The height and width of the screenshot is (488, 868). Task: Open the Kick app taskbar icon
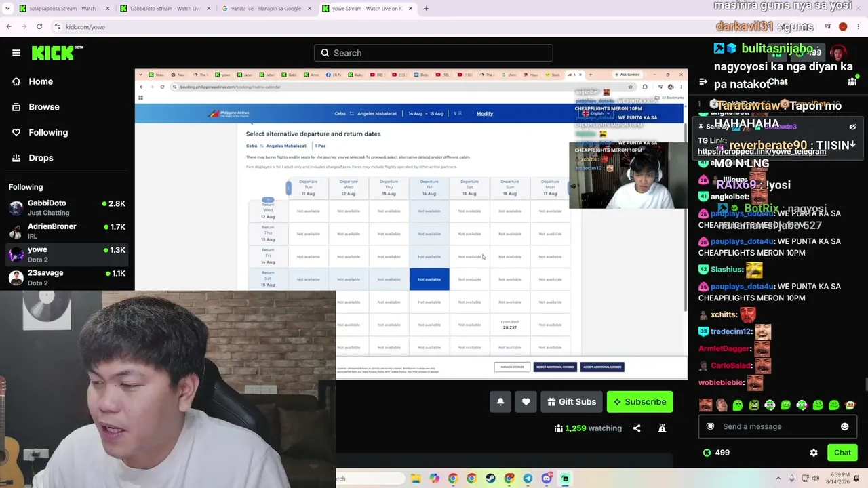click(x=565, y=479)
